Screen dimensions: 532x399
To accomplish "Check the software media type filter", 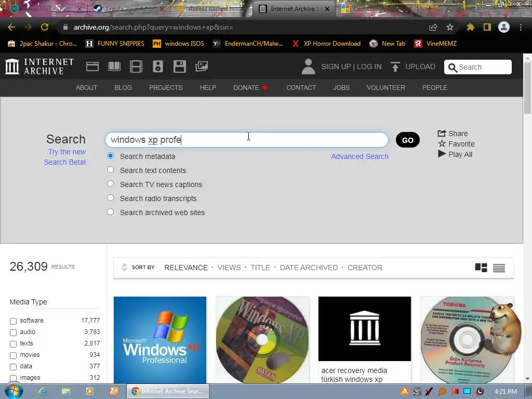I will (x=13, y=321).
